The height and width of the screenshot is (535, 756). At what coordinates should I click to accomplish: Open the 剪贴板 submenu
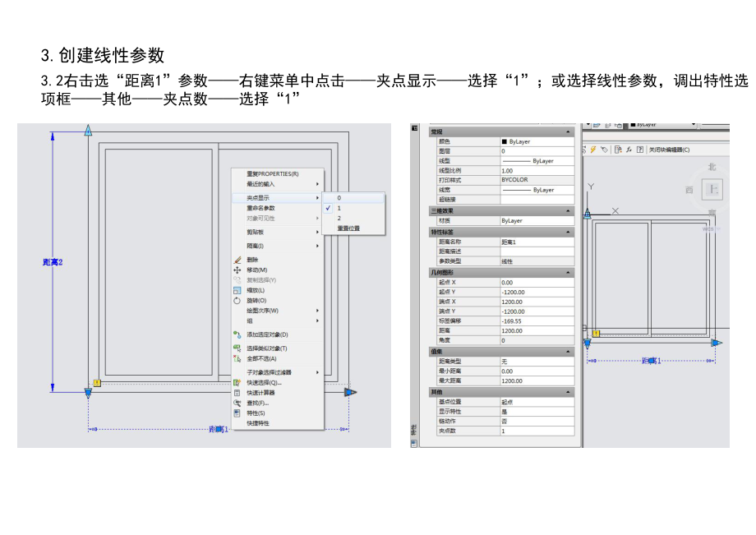[x=277, y=233]
